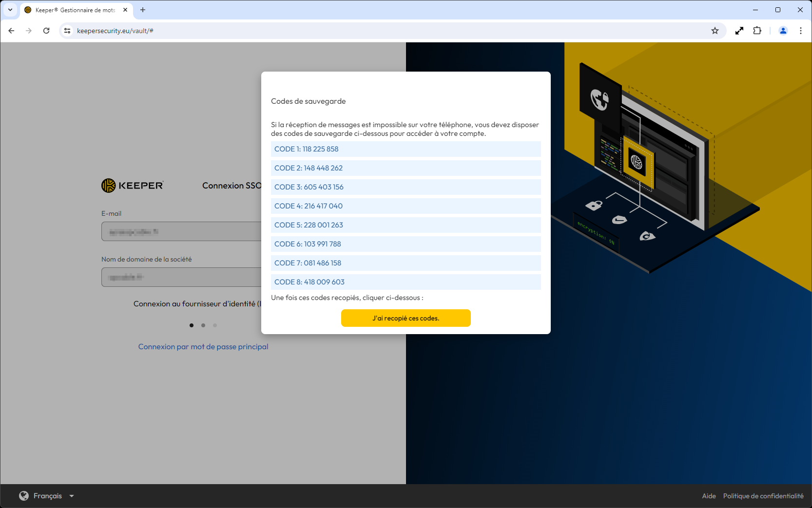Confirm with "J'ai recopié ces codes." button
812x508 pixels.
point(406,318)
